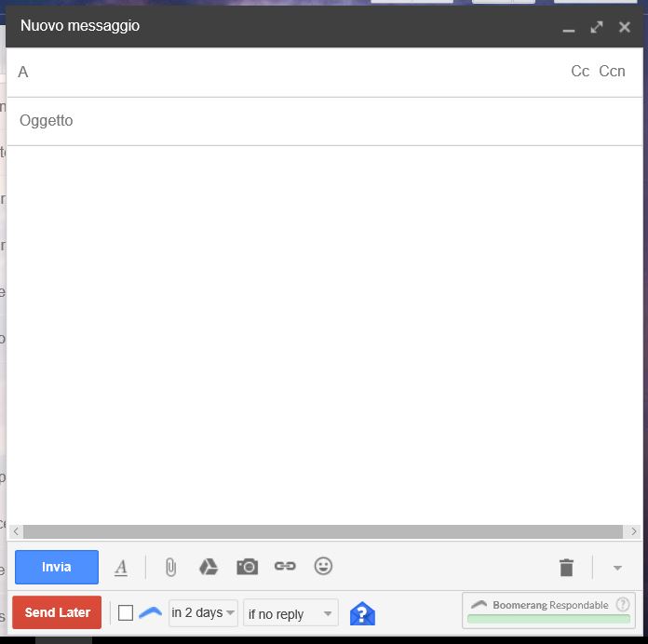The height and width of the screenshot is (644, 648).
Task: Insert a photo with the camera icon
Action: pos(247,567)
